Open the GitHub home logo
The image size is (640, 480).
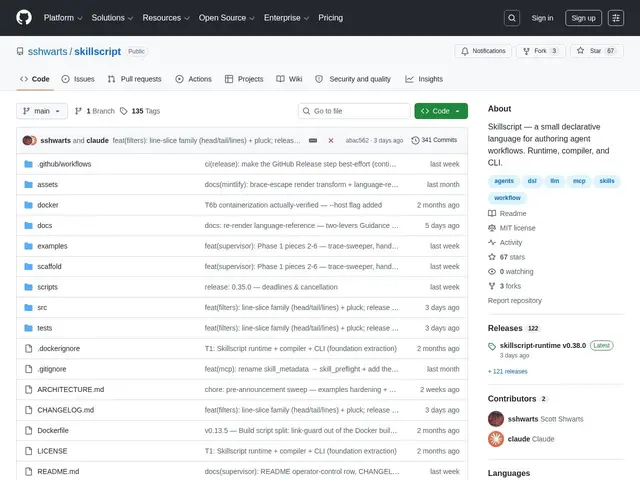pos(24,18)
